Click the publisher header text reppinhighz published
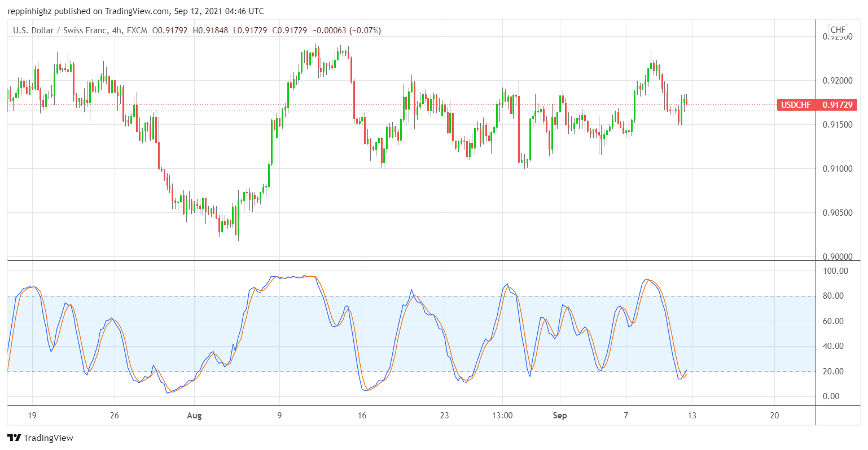 pos(50,11)
